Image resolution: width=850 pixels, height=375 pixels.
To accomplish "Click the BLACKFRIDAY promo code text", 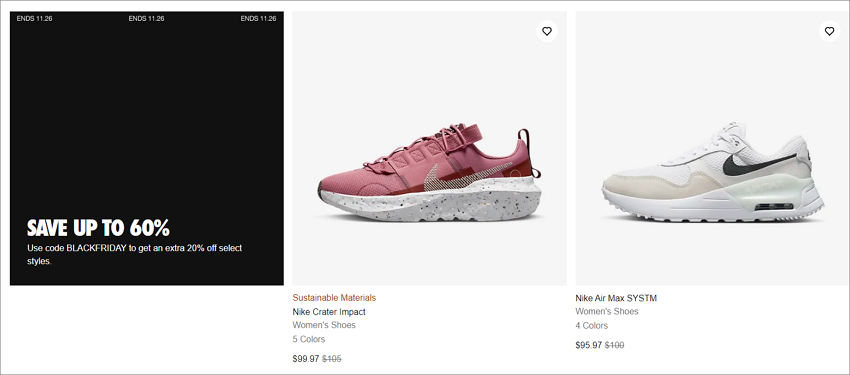I will pos(96,248).
